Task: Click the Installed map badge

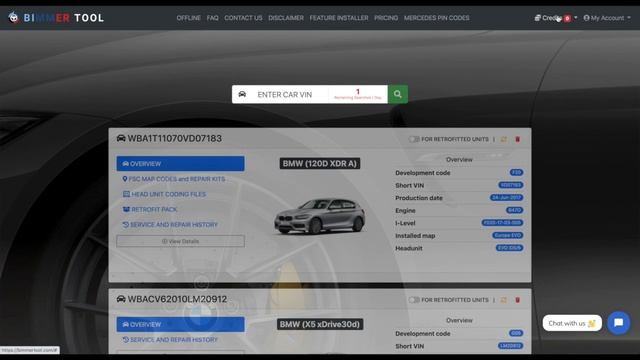Action: (507, 236)
